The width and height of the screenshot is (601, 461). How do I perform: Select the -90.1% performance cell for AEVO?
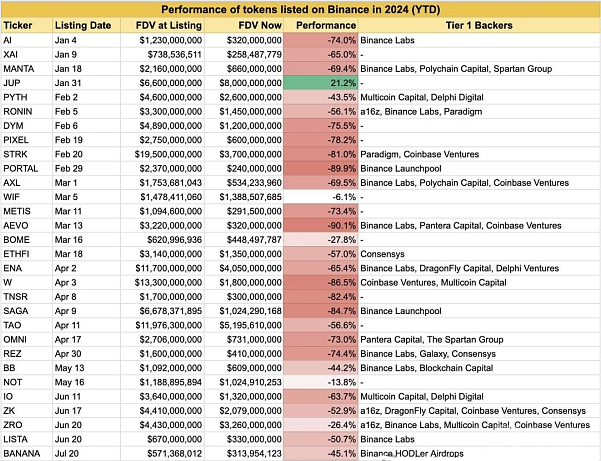pos(320,225)
